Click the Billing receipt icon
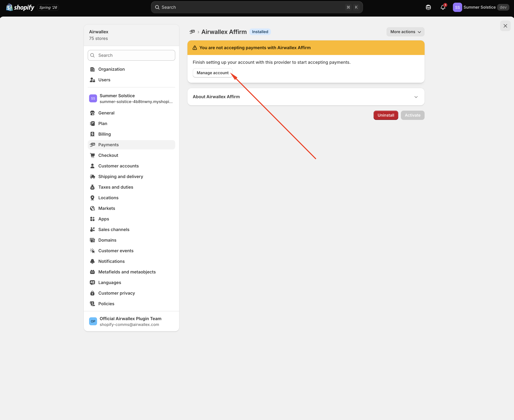This screenshot has width=514, height=420. pyautogui.click(x=92, y=134)
